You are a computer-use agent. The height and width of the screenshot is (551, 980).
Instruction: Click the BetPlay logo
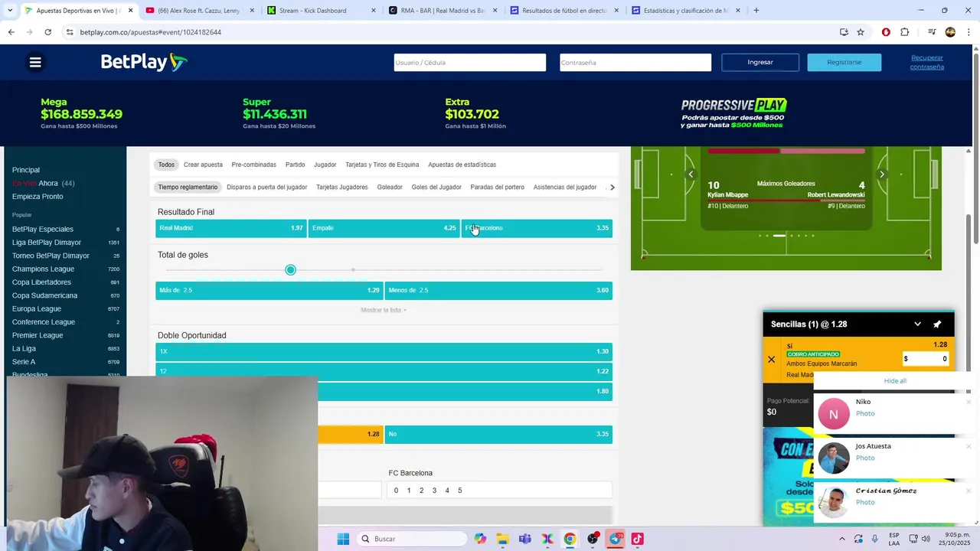(144, 62)
